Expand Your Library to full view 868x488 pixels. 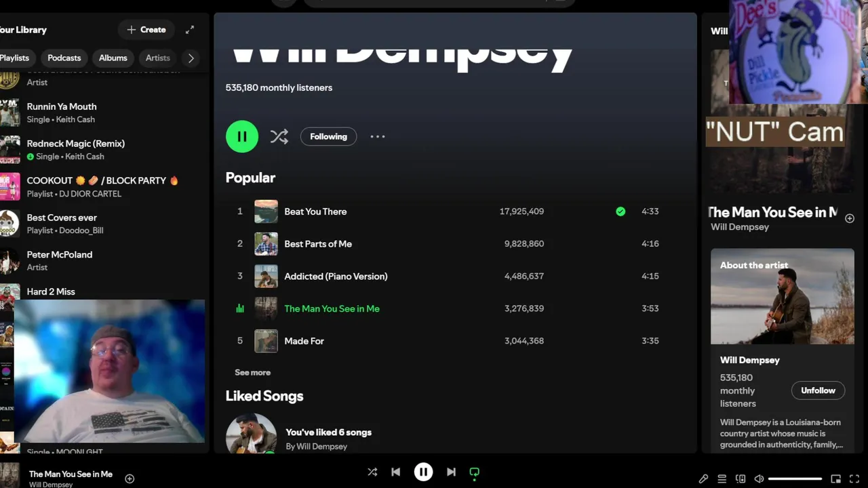click(x=190, y=30)
